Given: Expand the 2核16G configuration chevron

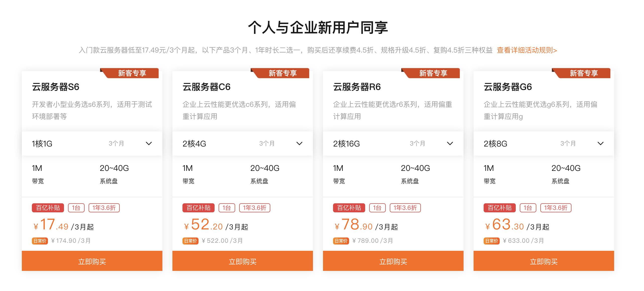Looking at the screenshot, I should pyautogui.click(x=450, y=143).
